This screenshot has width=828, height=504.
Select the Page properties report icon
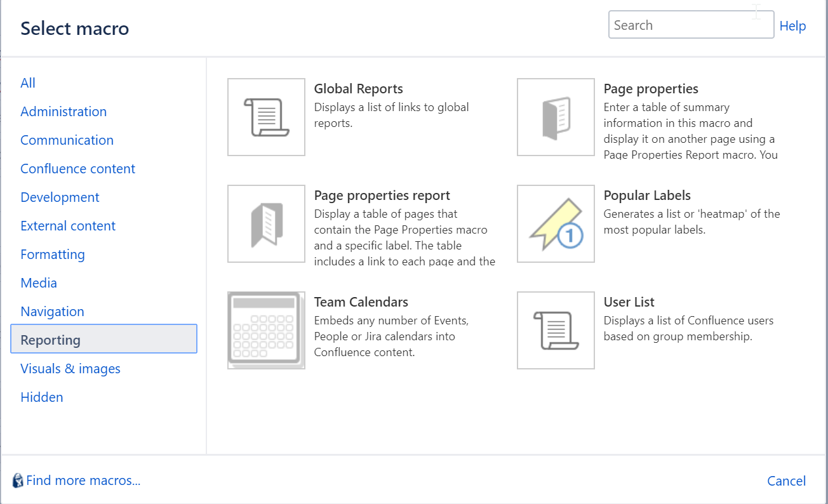[266, 223]
